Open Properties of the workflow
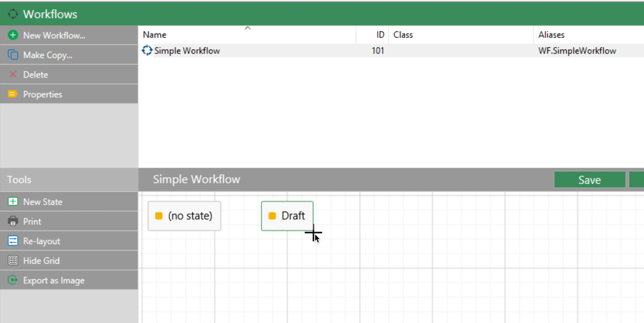 tap(69, 94)
